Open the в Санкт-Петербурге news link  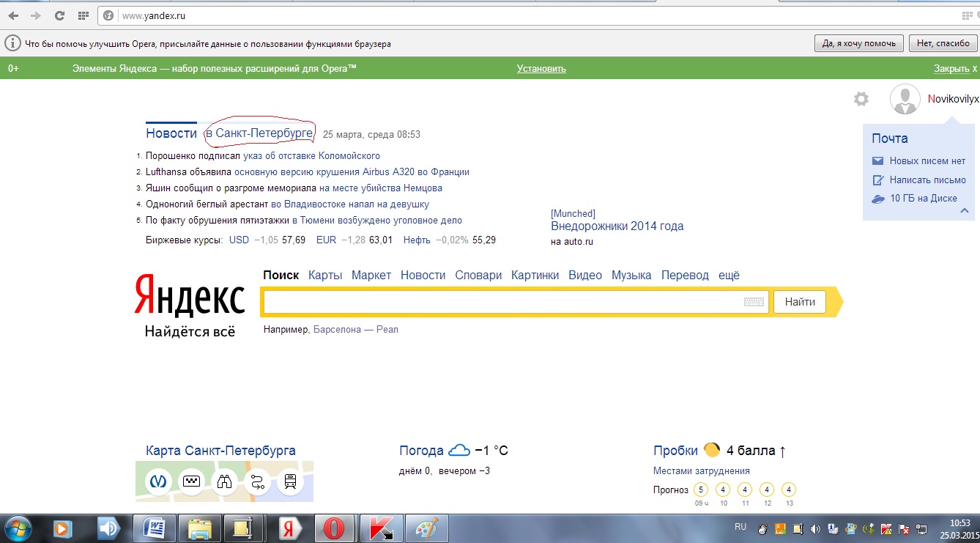click(259, 133)
